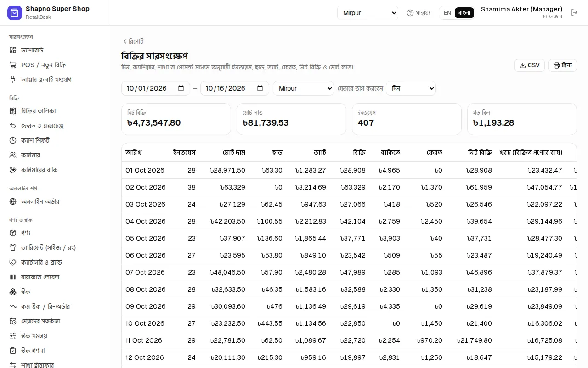Expand the Mirpur branch filter beside dates
Viewport: 588px width, 368px height.
coord(303,88)
